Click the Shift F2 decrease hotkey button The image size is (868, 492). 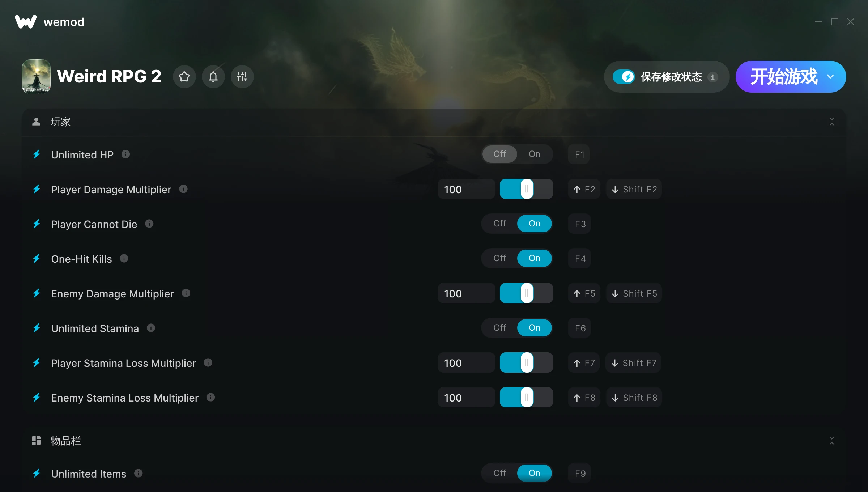click(634, 189)
